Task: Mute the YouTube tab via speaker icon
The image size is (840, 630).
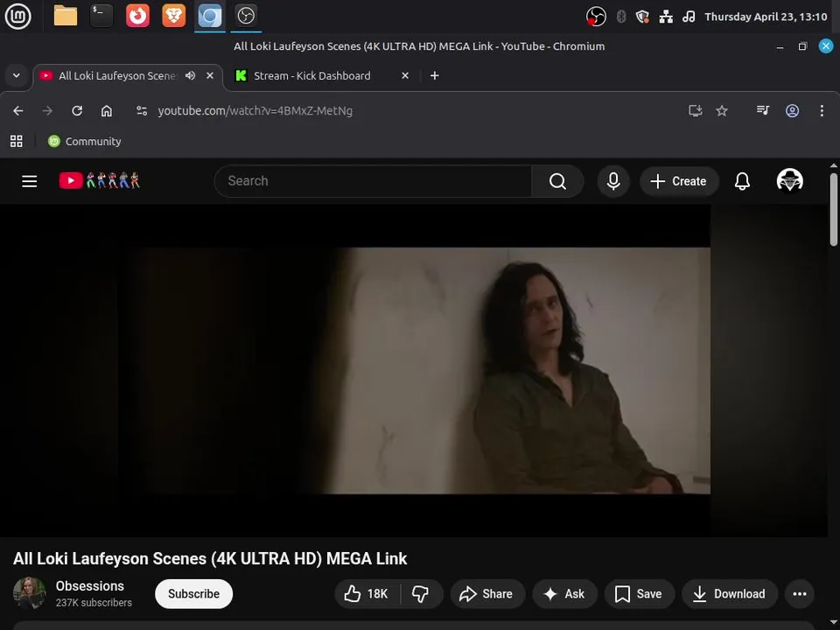Action: pyautogui.click(x=190, y=75)
